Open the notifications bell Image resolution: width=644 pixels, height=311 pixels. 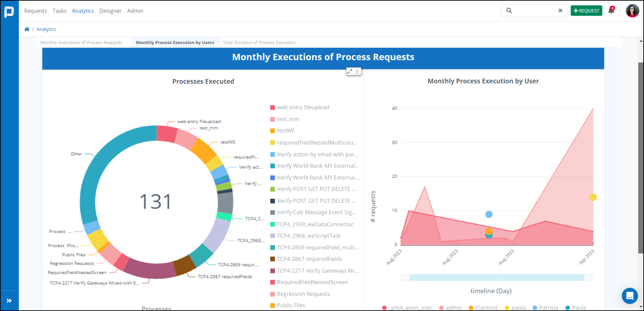click(x=611, y=10)
